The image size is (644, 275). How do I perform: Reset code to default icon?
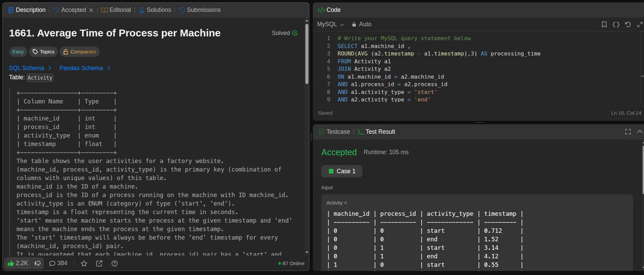pos(627,24)
